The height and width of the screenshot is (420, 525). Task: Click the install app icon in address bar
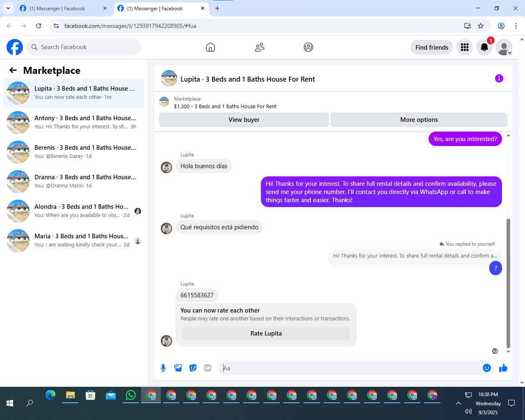pyautogui.click(x=468, y=26)
